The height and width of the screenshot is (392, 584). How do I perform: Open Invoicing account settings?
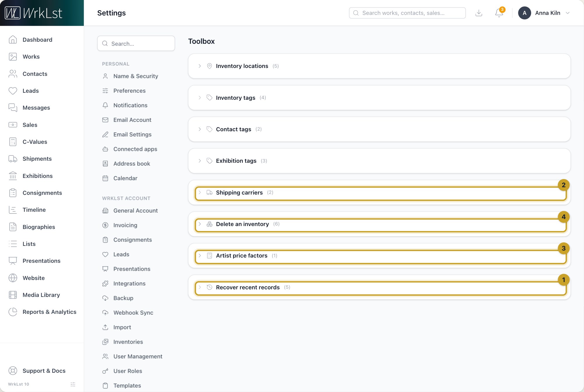[x=125, y=225]
